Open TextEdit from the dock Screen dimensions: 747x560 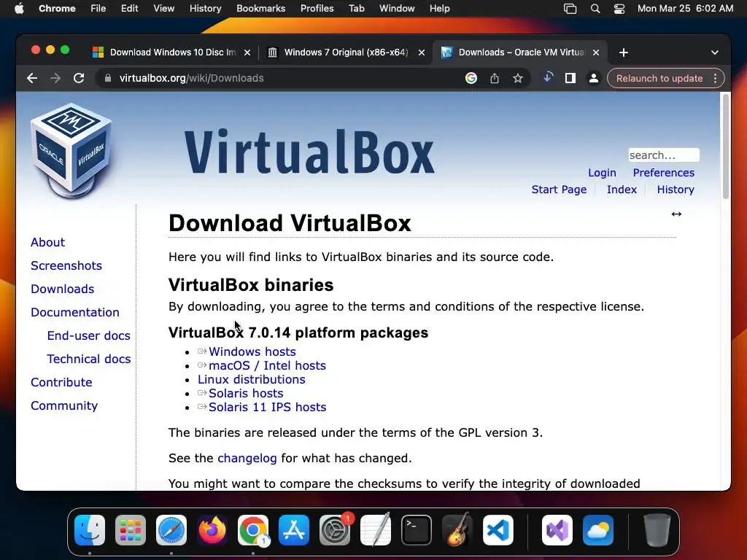[x=376, y=530]
